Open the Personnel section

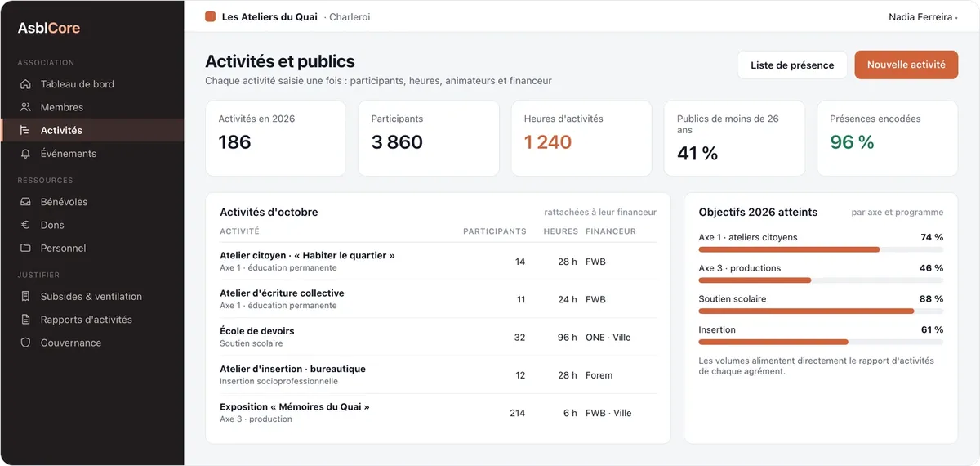(92, 248)
